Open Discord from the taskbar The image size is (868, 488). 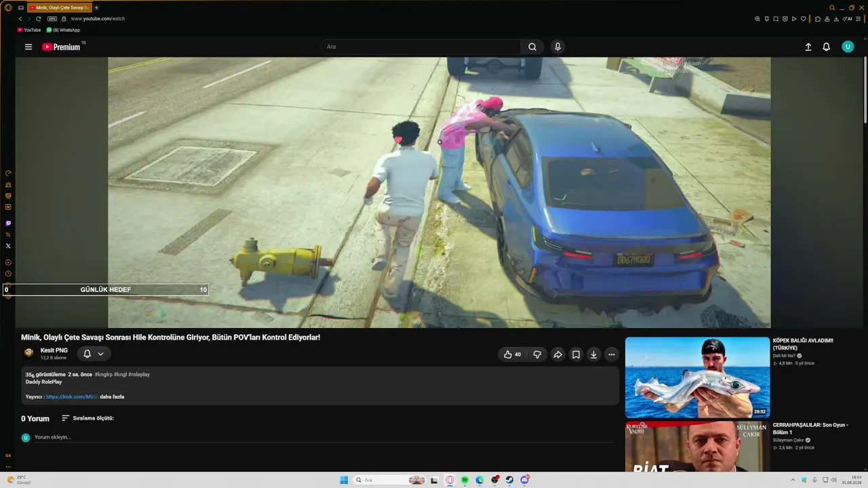(x=524, y=480)
